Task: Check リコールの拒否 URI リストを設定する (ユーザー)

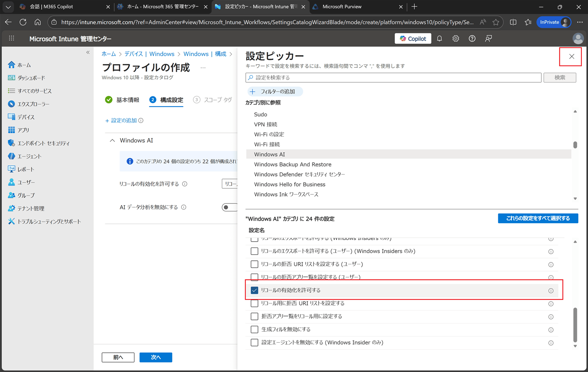Action: click(x=254, y=264)
